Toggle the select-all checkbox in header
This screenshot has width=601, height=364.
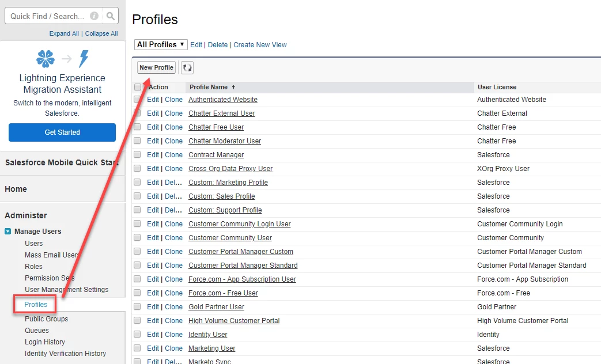tap(138, 87)
